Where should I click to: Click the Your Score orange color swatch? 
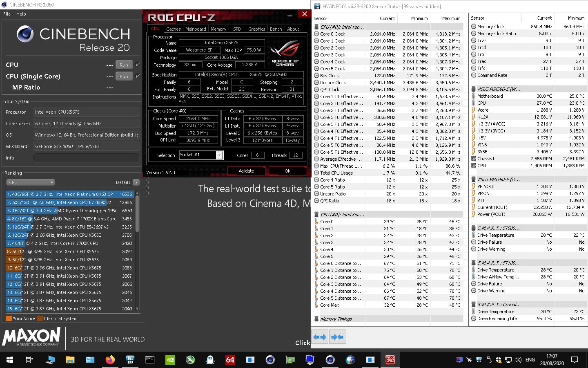[x=9, y=319]
